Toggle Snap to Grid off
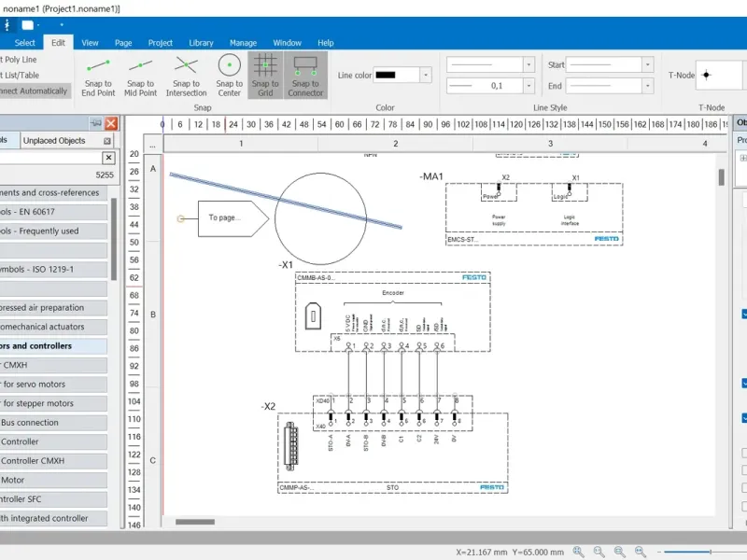 (265, 76)
